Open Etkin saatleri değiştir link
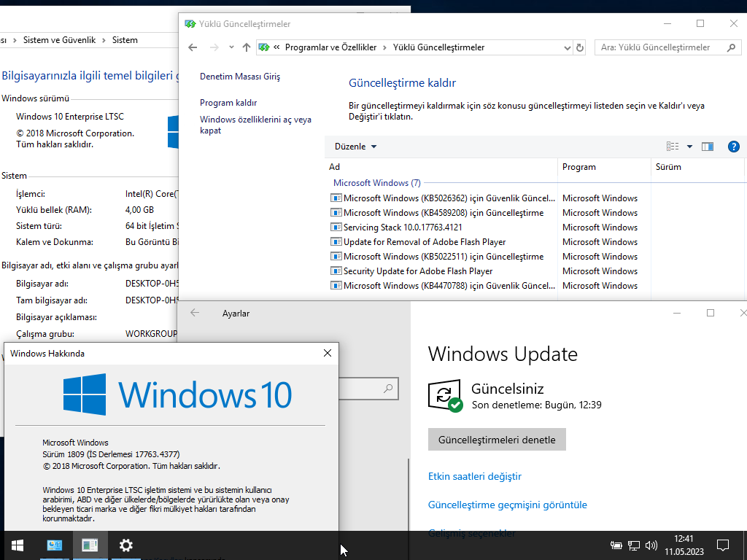Image resolution: width=747 pixels, height=560 pixels. 474,476
